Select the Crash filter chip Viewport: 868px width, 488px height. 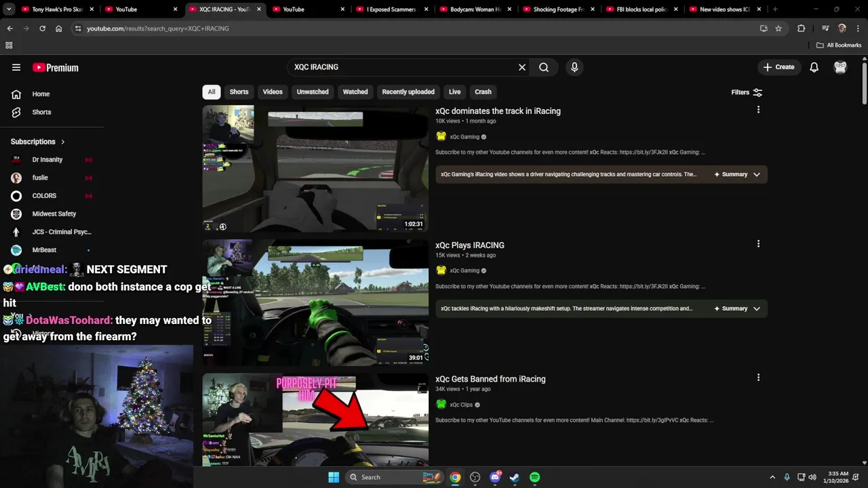point(483,91)
